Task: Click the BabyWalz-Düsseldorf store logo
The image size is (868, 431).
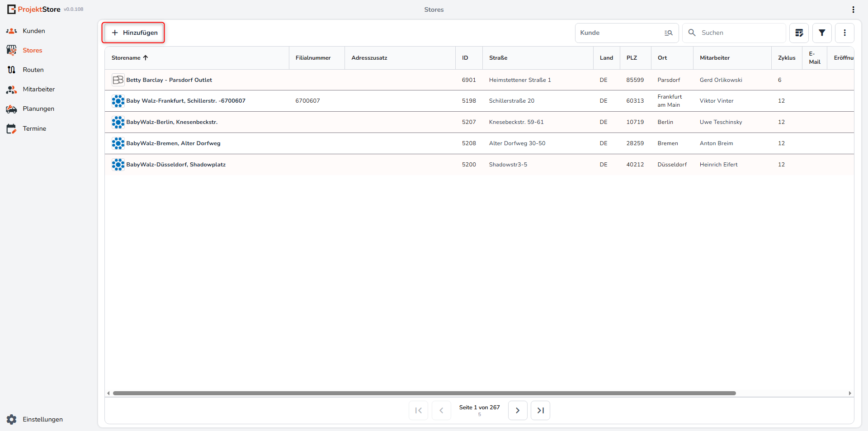Action: [118, 165]
